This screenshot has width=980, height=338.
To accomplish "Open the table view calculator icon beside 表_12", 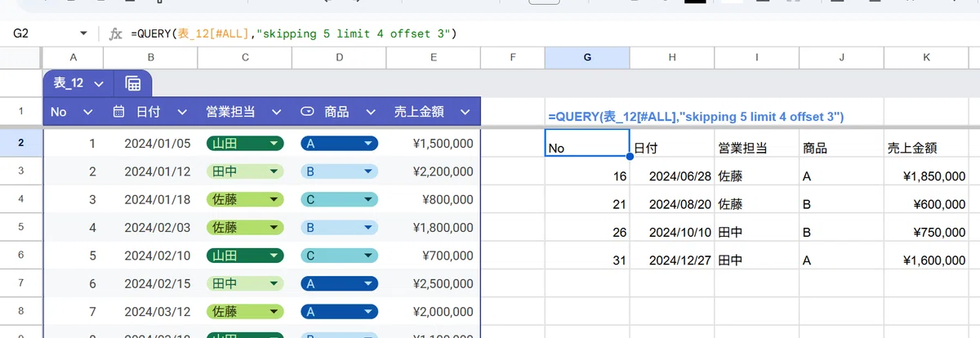I will pos(133,83).
